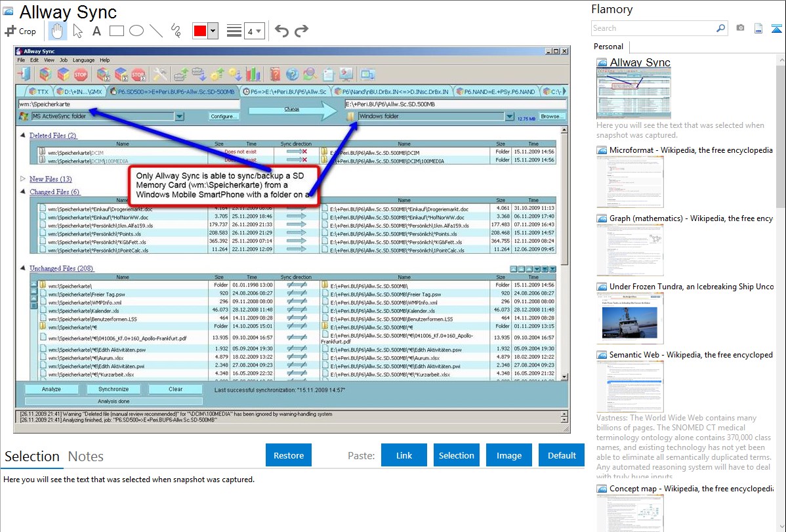Viewport: 786px width, 532px height.
Task: Click the collapse panel icon at top right
Action: click(x=776, y=28)
